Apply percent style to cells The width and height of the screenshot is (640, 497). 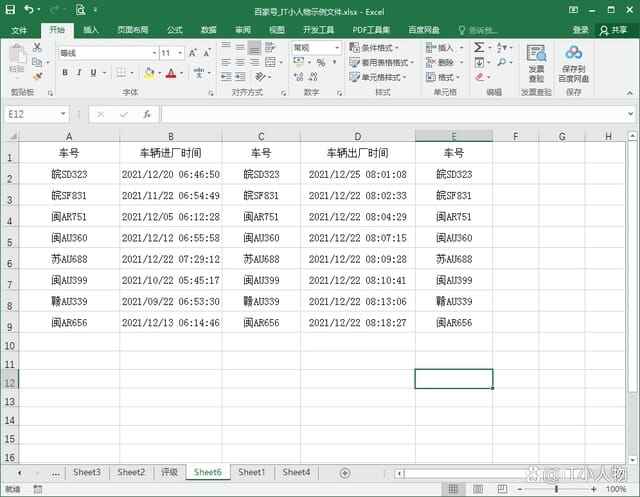(x=321, y=62)
